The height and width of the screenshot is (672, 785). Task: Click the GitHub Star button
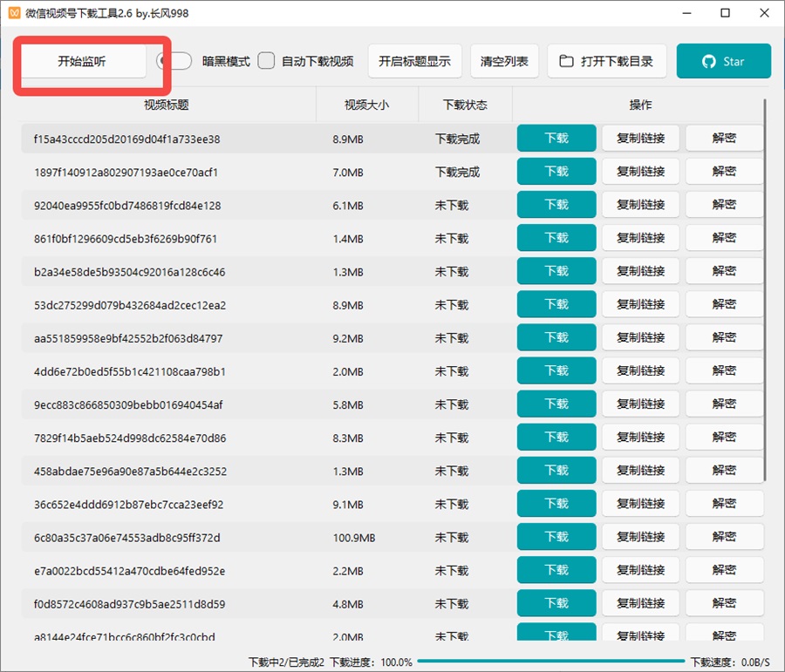[x=723, y=61]
